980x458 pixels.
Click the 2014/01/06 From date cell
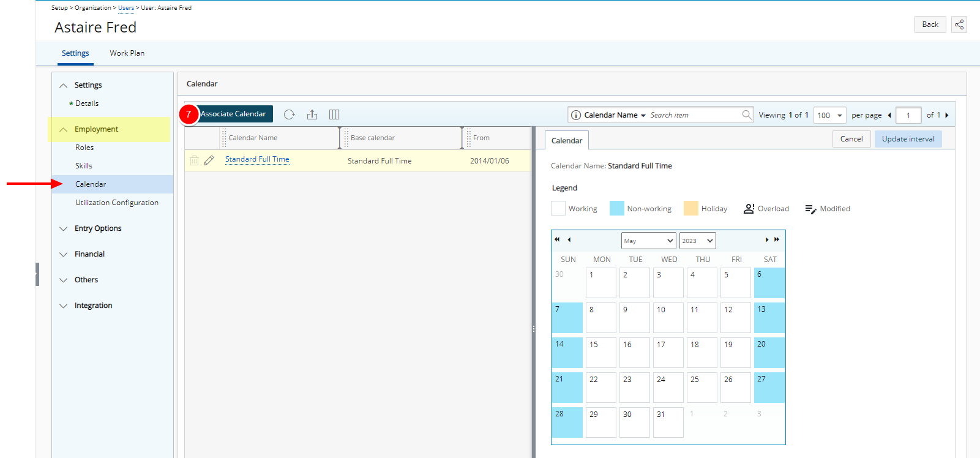pos(490,161)
